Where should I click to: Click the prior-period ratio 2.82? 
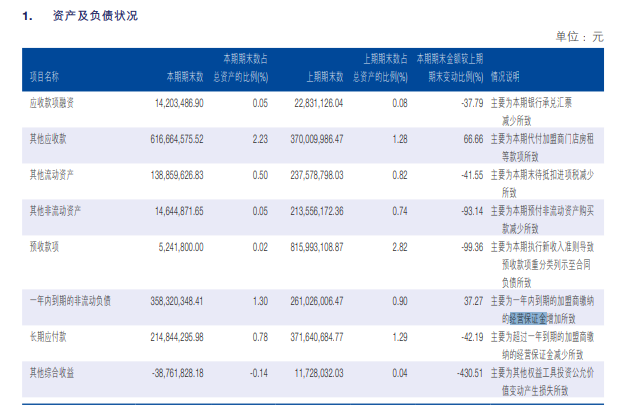pos(400,247)
